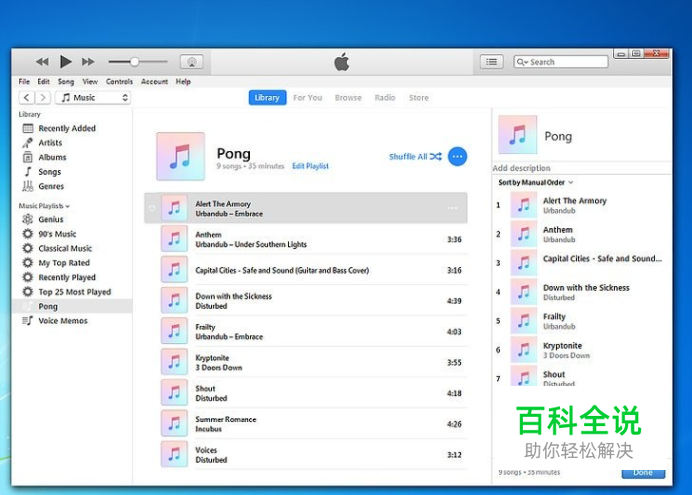Open the AirPlay output button
This screenshot has height=495, width=692.
coord(192,62)
